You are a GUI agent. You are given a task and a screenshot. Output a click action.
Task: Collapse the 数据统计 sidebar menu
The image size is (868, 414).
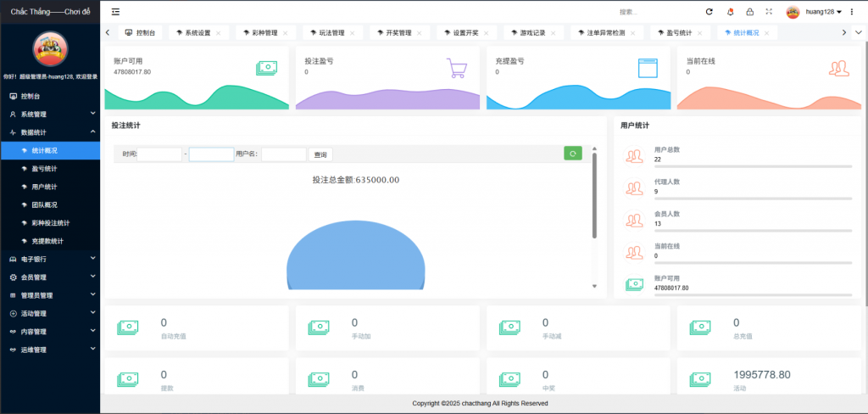[x=49, y=132]
